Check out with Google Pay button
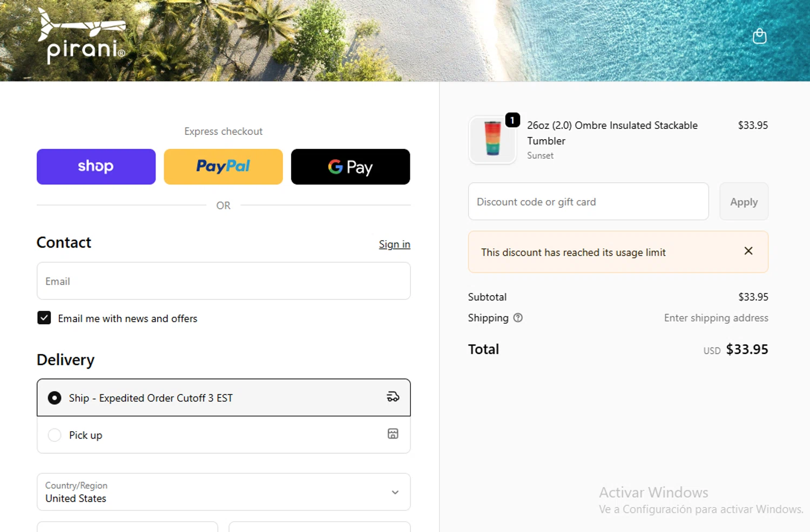This screenshot has width=810, height=532. coord(350,167)
